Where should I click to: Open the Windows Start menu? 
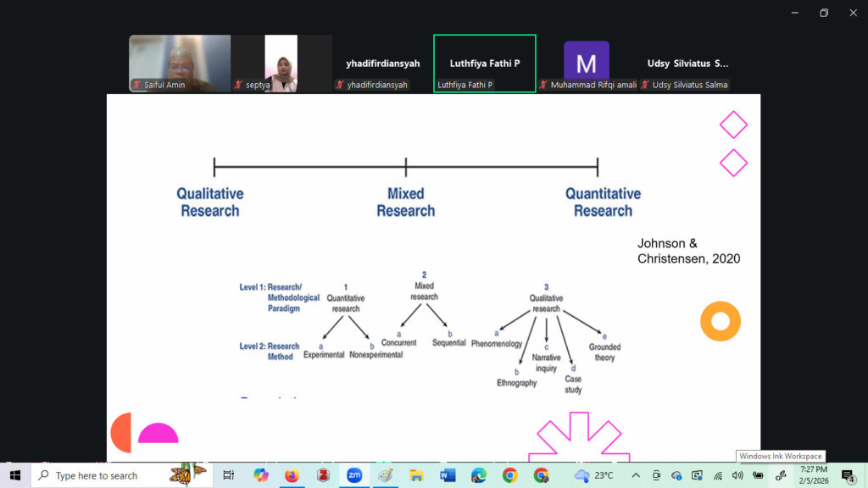coord(15,475)
